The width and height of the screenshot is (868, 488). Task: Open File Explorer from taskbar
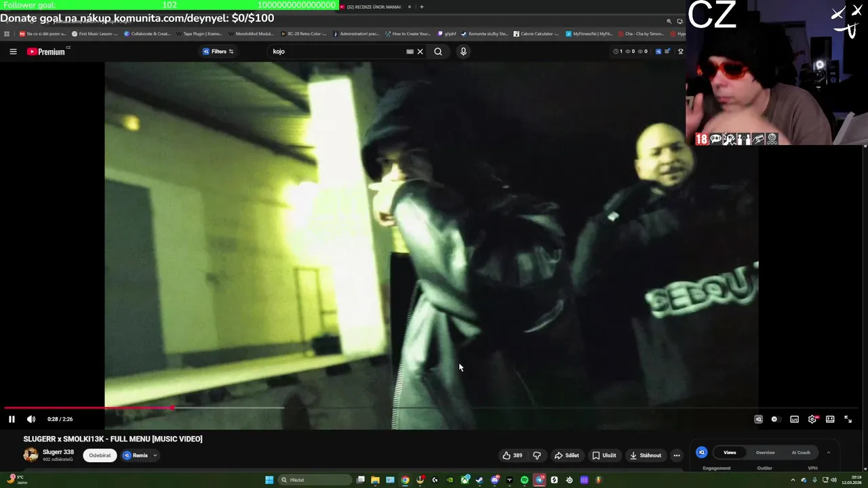point(375,480)
